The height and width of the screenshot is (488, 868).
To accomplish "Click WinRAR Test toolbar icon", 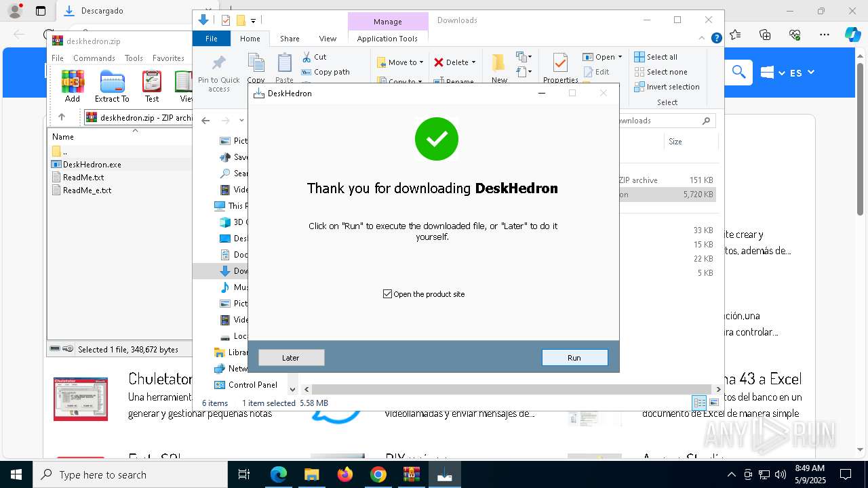I will pyautogui.click(x=152, y=86).
